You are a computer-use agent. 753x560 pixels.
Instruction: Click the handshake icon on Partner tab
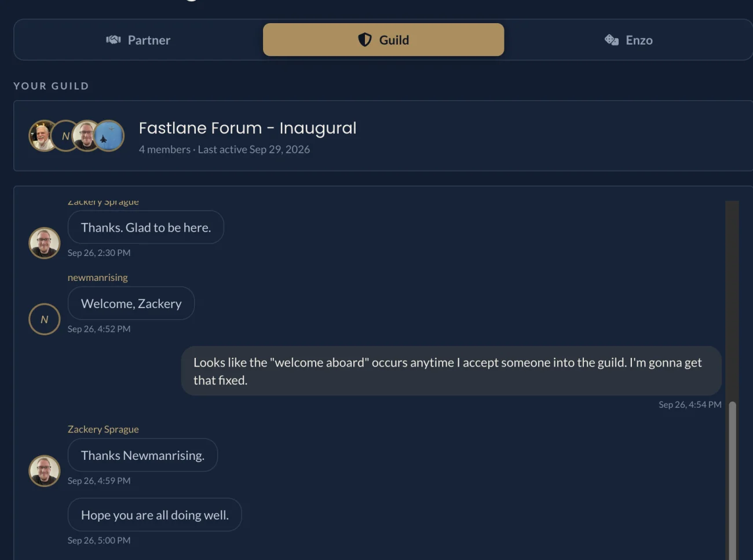point(114,40)
